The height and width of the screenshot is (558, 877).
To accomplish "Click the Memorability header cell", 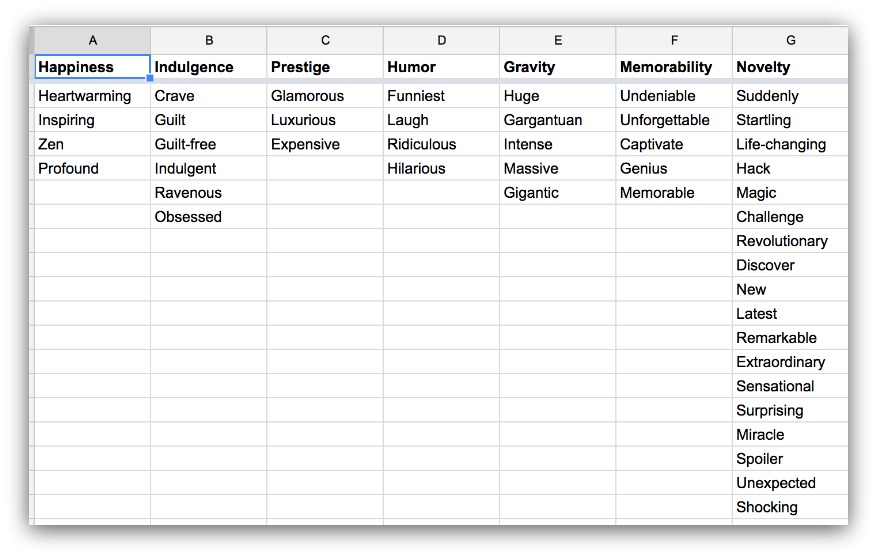I will point(674,67).
